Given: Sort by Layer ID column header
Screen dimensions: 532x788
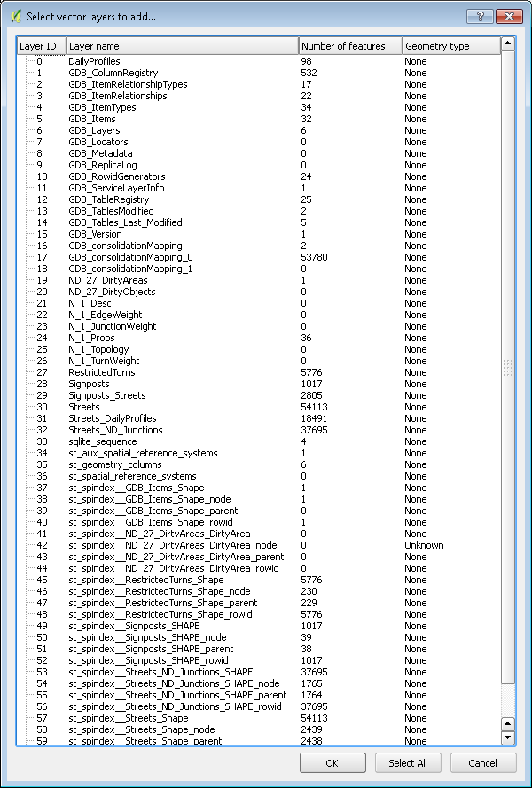Looking at the screenshot, I should coord(42,46).
